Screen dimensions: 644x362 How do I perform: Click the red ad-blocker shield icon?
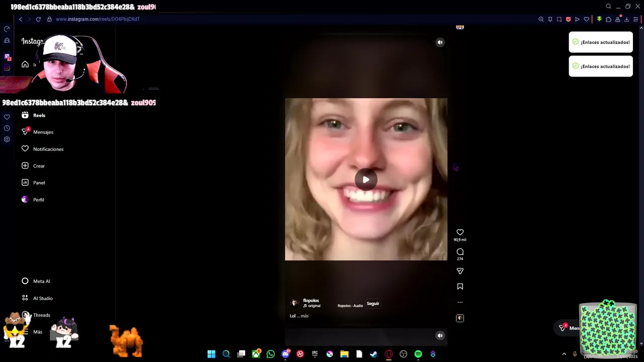point(568,19)
